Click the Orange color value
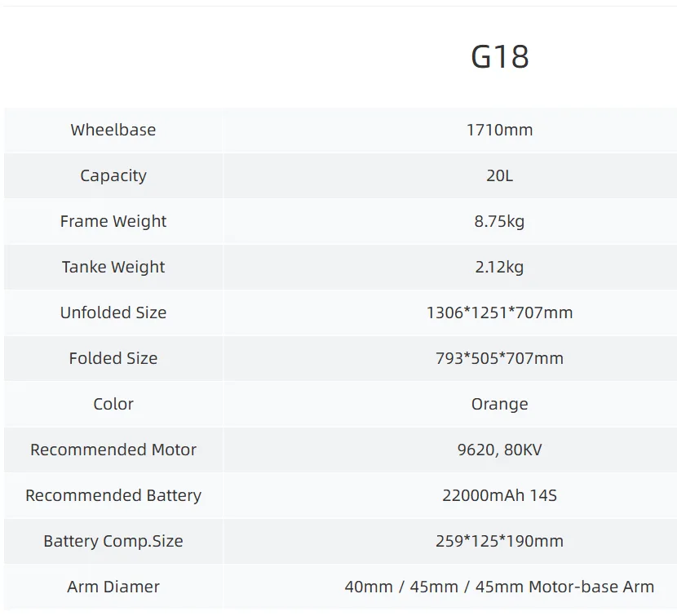Image resolution: width=677 pixels, height=616 pixels. pyautogui.click(x=499, y=404)
